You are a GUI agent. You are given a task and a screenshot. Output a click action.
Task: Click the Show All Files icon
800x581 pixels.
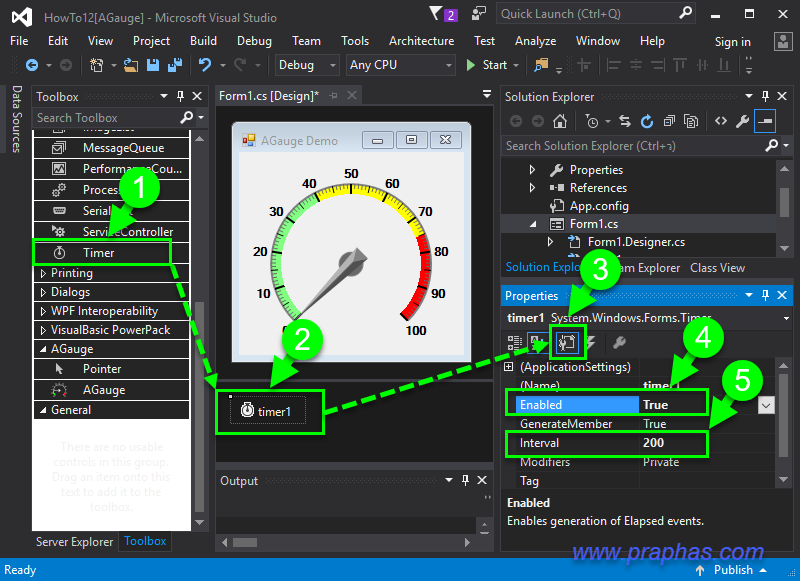pyautogui.click(x=691, y=121)
